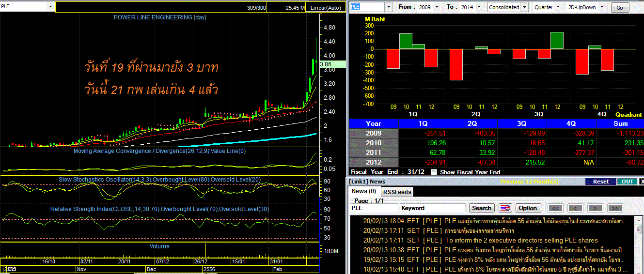The height and width of the screenshot is (274, 644).
Task: Click the Linear(Auto) scale label
Action: pos(326,8)
